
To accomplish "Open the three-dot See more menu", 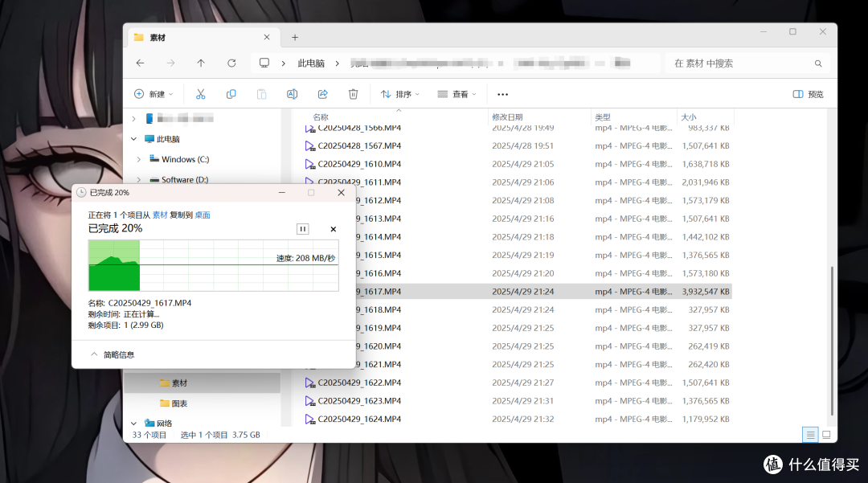I will tap(502, 95).
